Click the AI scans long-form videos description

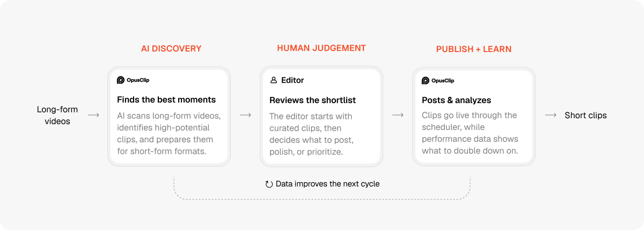pos(169,133)
